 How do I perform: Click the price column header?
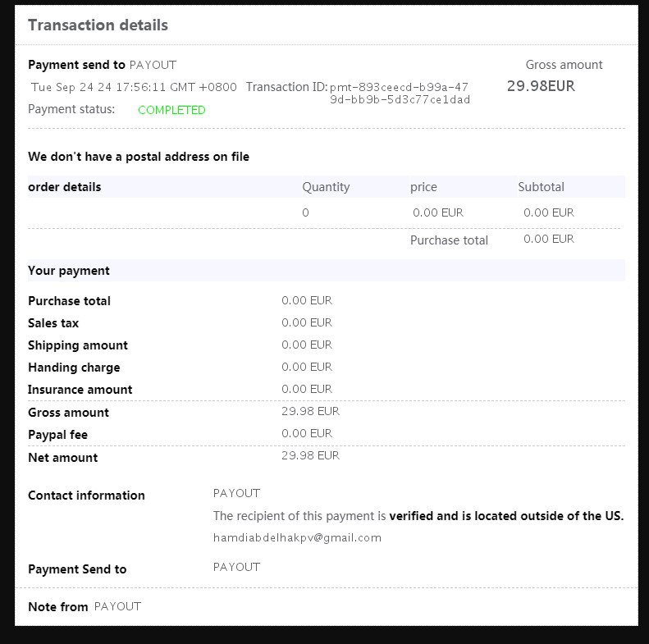tap(423, 187)
